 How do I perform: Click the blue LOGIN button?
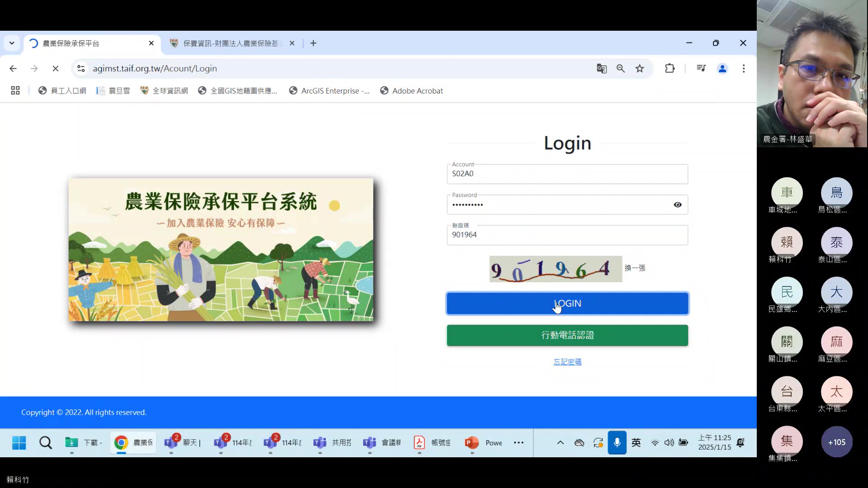(x=567, y=304)
